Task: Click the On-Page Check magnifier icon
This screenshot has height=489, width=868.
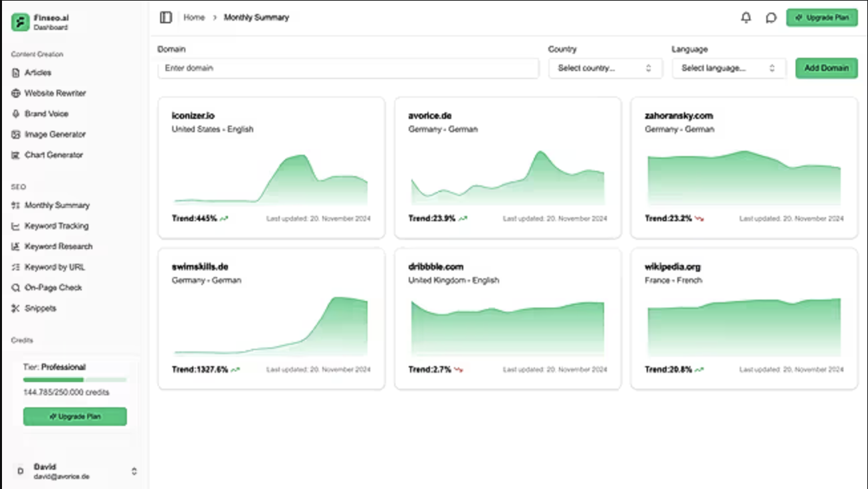Action: [16, 288]
